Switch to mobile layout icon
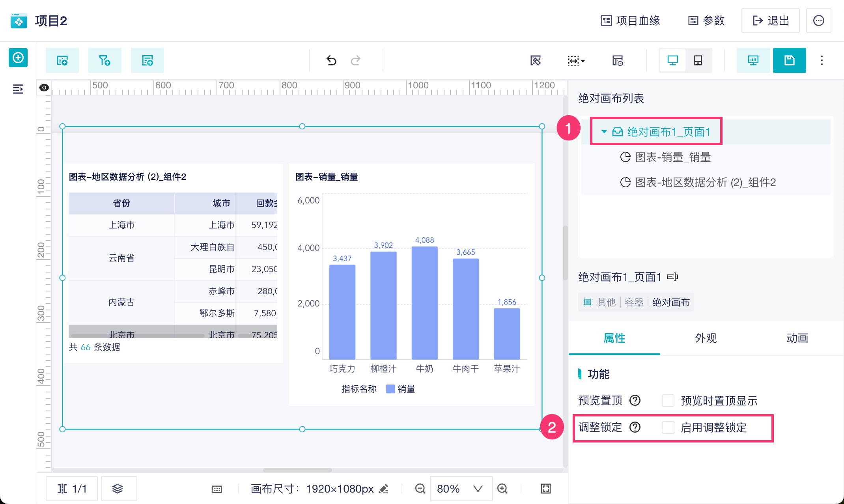Image resolution: width=844 pixels, height=504 pixels. point(698,60)
